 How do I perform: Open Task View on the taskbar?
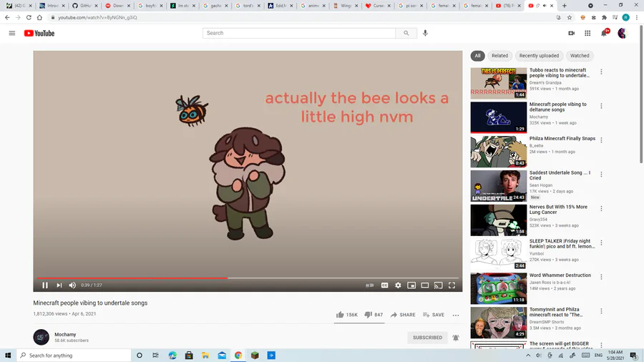[x=155, y=356]
